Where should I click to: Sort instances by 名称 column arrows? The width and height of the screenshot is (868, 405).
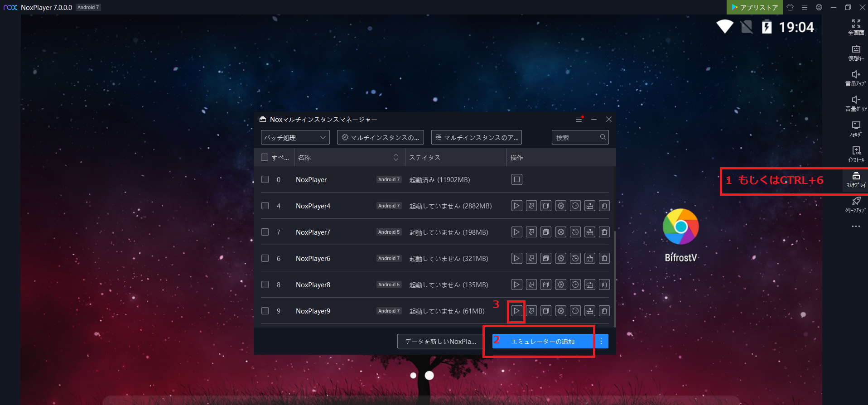pyautogui.click(x=395, y=157)
